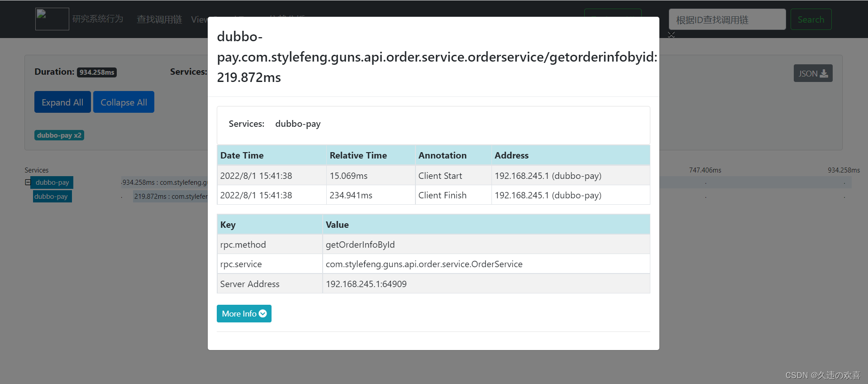Open 研究系统行为 nav item
The width and height of the screenshot is (868, 384).
(98, 19)
